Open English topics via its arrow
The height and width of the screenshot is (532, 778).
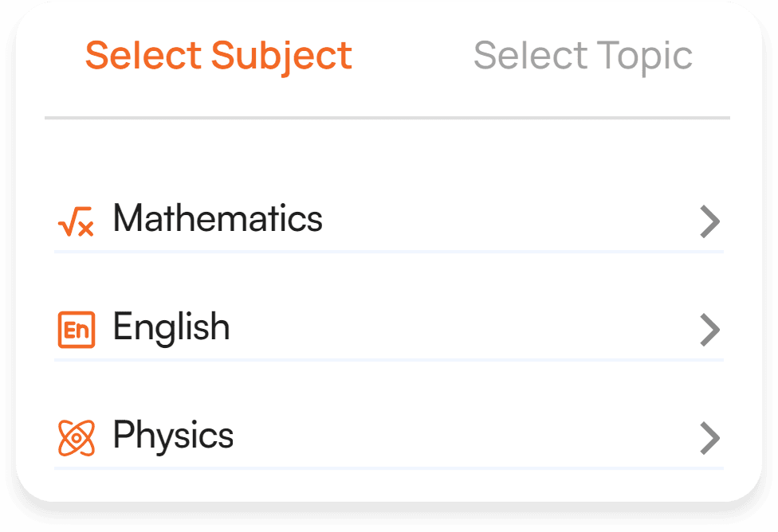coord(709,330)
